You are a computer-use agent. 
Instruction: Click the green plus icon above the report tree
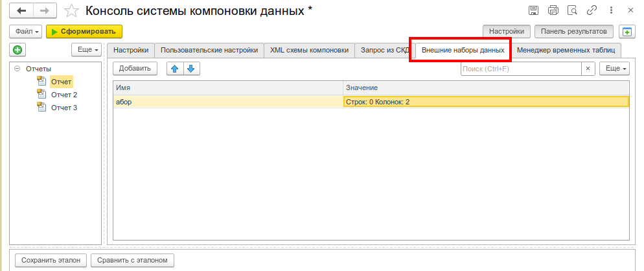pyautogui.click(x=17, y=50)
